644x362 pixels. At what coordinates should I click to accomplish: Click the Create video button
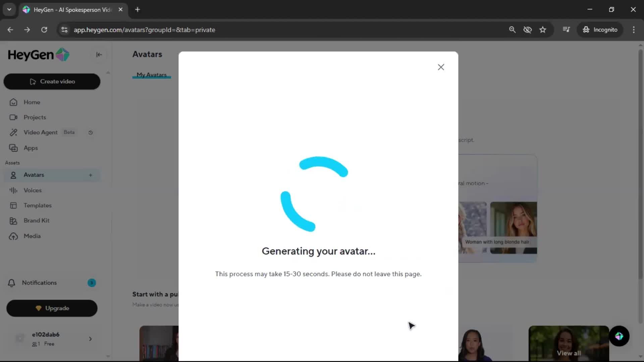(x=52, y=81)
